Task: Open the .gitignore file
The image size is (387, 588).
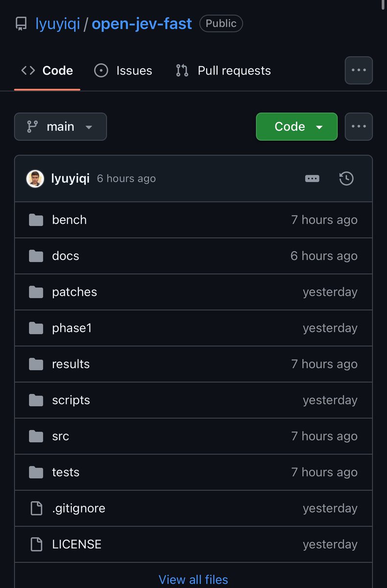Action: tap(78, 508)
